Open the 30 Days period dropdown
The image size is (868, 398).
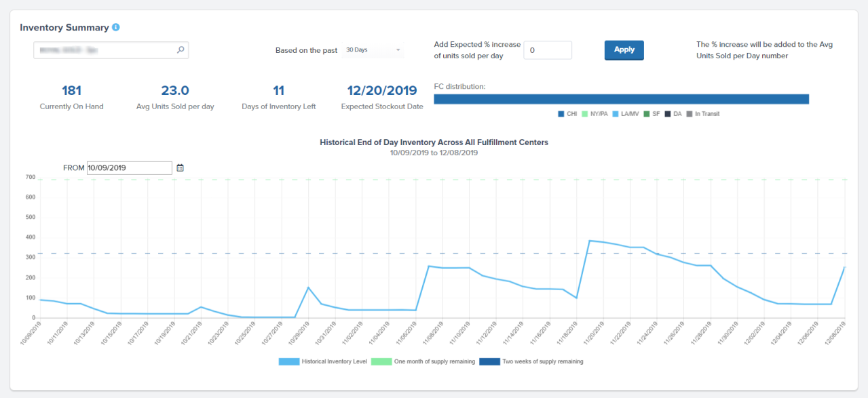[373, 49]
